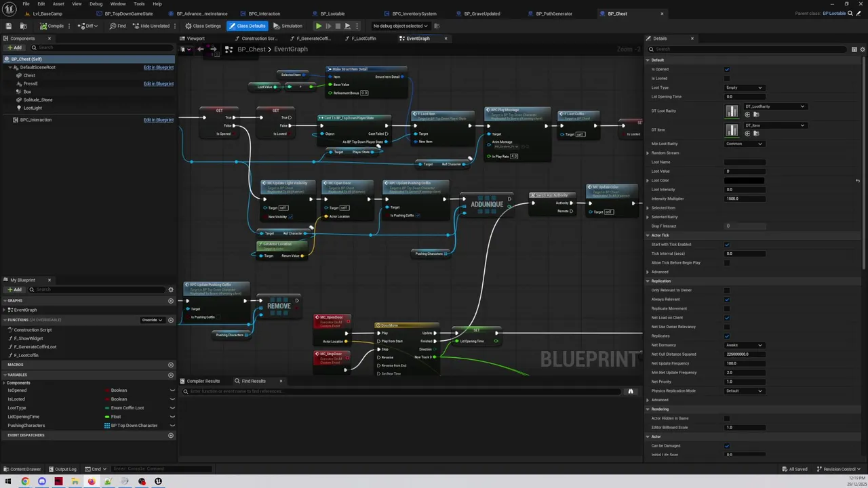Click the Intensity Multiplier value field
This screenshot has height=488, width=868.
click(745, 199)
